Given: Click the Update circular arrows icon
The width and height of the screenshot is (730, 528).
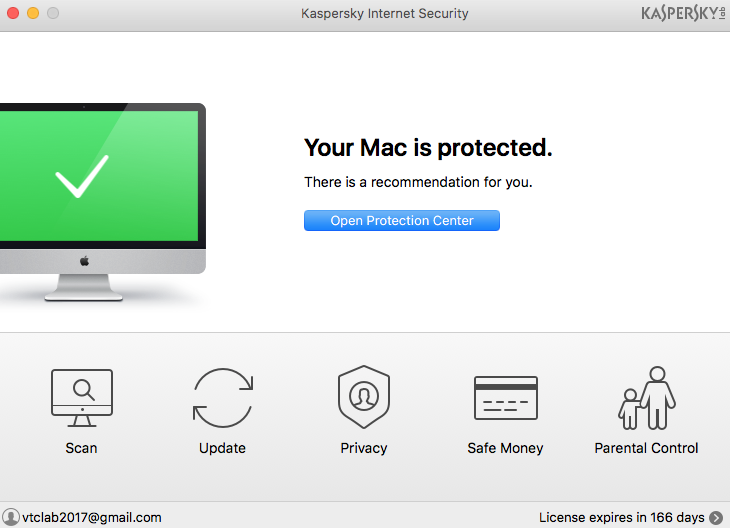Looking at the screenshot, I should [222, 398].
